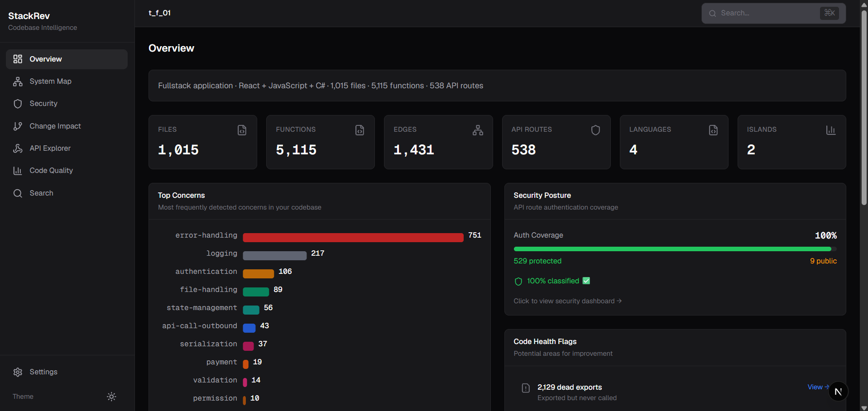Click the t_f_01 project name
Image resolution: width=868 pixels, height=411 pixels.
(160, 13)
